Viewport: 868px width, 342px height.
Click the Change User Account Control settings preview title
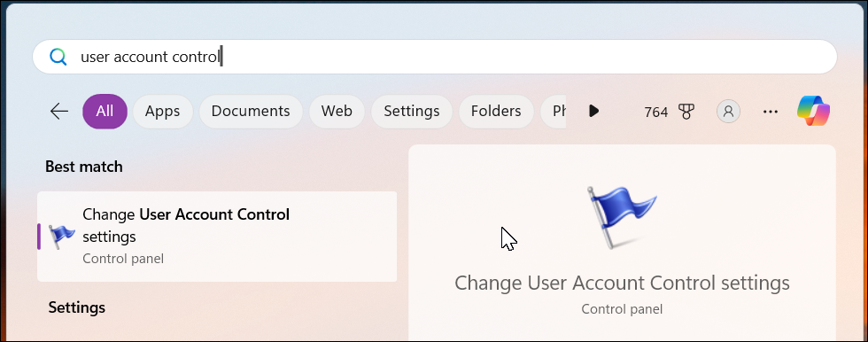pos(622,283)
